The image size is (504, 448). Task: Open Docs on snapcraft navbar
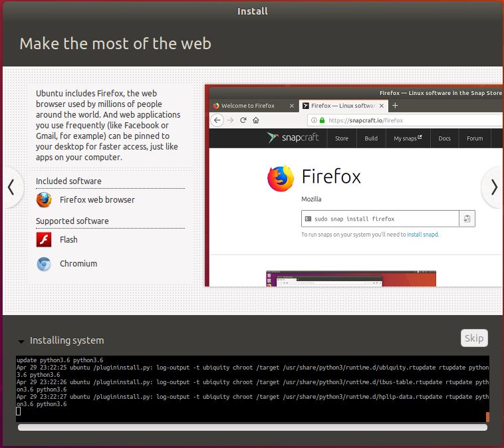pyautogui.click(x=445, y=138)
